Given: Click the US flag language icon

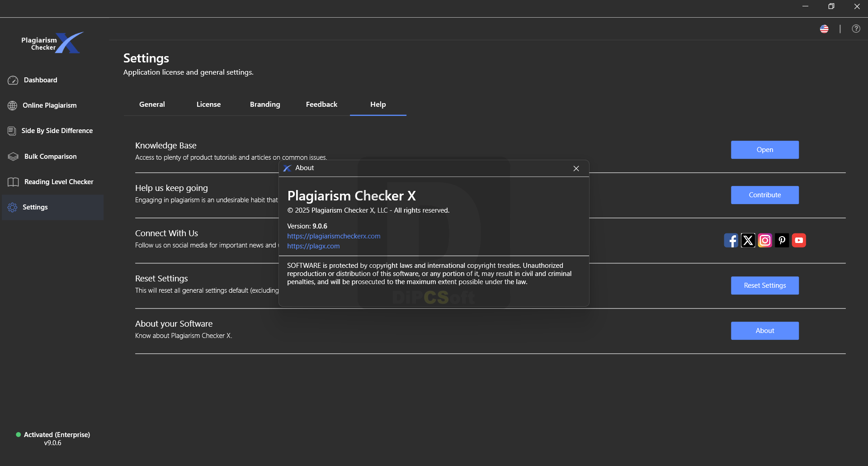Looking at the screenshot, I should point(824,29).
